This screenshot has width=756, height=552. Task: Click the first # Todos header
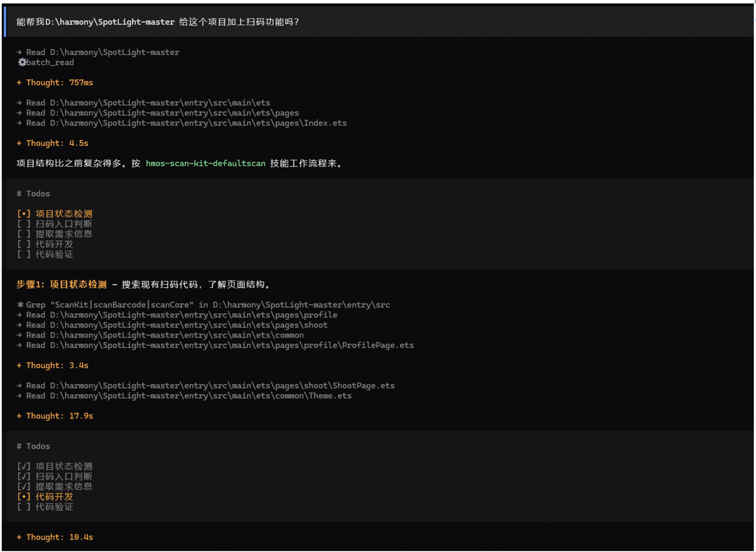[x=33, y=194]
